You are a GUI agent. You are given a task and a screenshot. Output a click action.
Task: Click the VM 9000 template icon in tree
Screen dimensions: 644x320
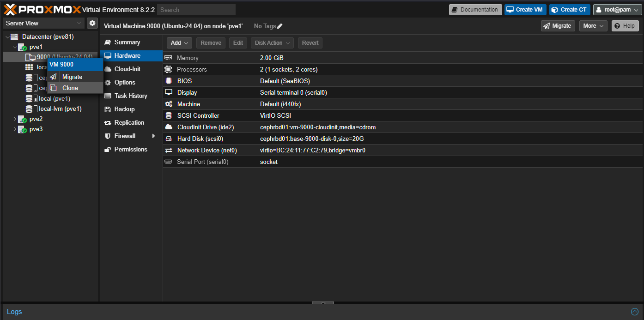tap(30, 57)
